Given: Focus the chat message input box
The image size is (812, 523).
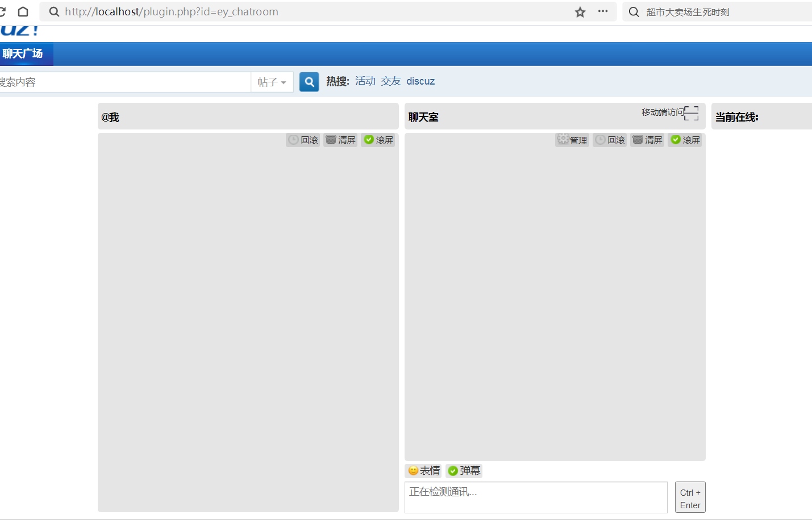Looking at the screenshot, I should pyautogui.click(x=536, y=497).
